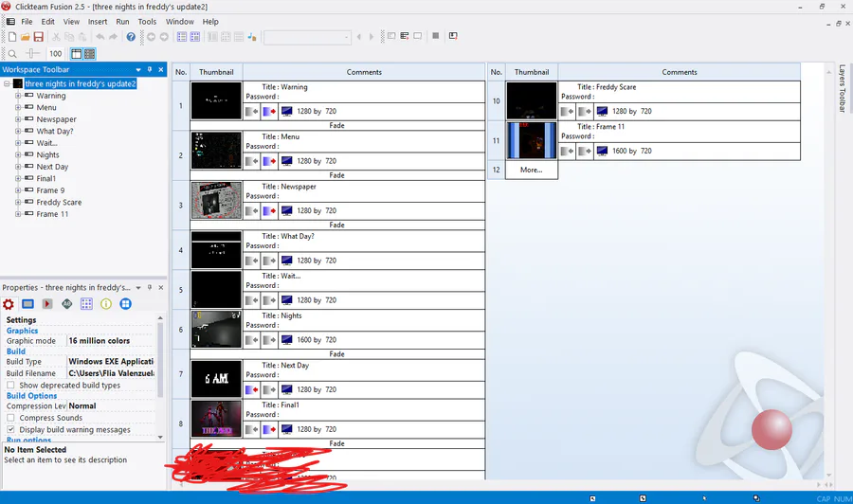Open the Layers Toolbar side tab
The height and width of the screenshot is (504, 853).
pos(842,89)
